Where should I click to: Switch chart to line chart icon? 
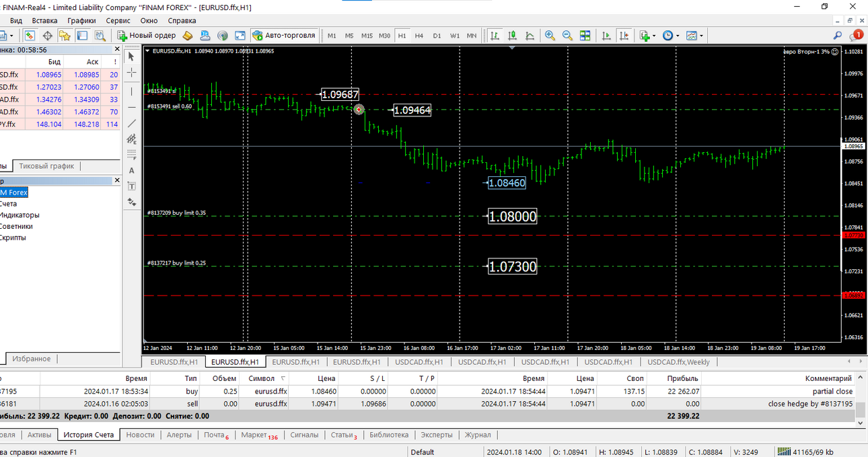point(530,36)
